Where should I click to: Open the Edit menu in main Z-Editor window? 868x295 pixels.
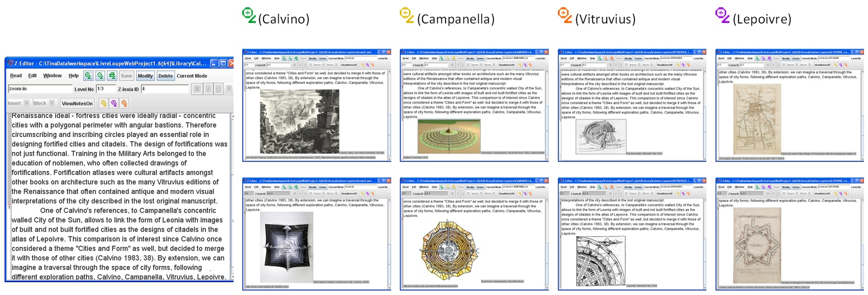pos(32,76)
